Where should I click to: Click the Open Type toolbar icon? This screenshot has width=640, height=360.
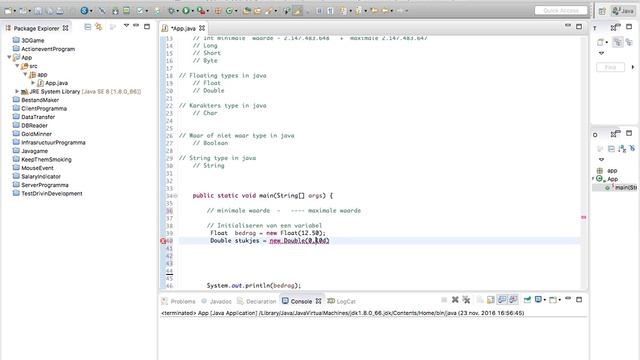point(247,11)
